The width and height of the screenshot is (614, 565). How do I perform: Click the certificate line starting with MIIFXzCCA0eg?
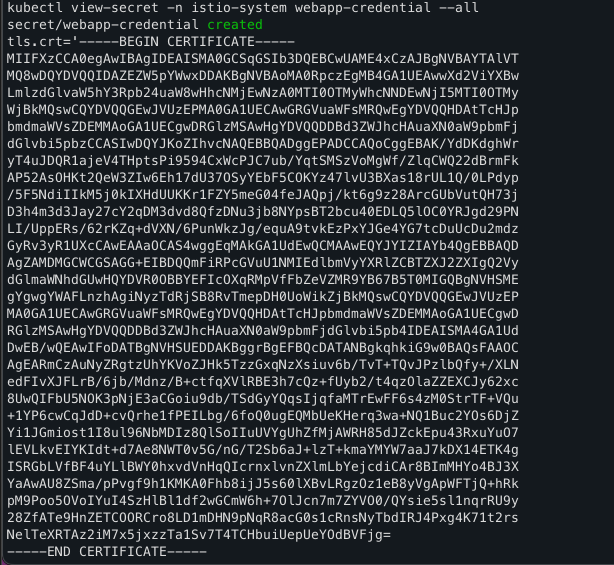[x=263, y=59]
